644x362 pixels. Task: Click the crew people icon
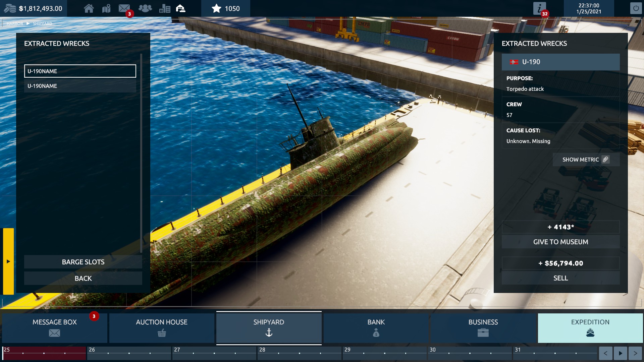pos(145,8)
